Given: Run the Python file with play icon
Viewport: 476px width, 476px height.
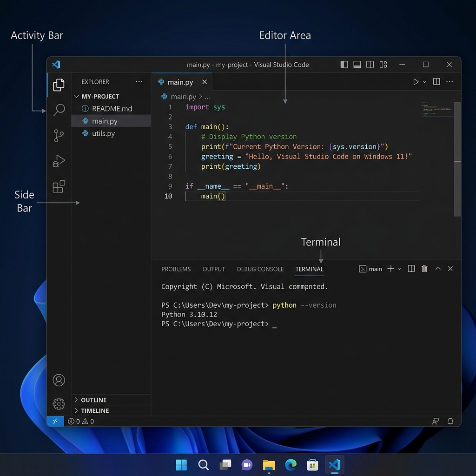Looking at the screenshot, I should point(416,82).
